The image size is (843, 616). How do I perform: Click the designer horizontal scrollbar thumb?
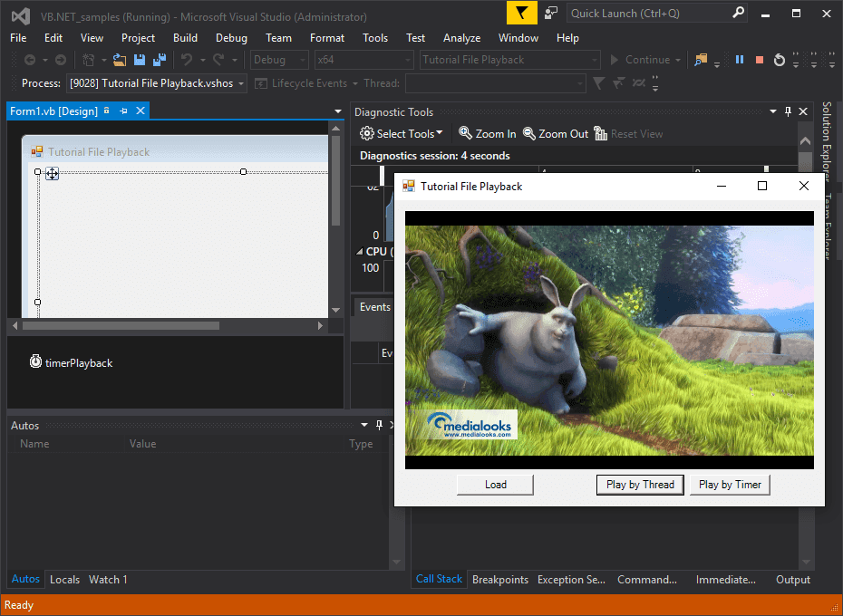coord(121,325)
